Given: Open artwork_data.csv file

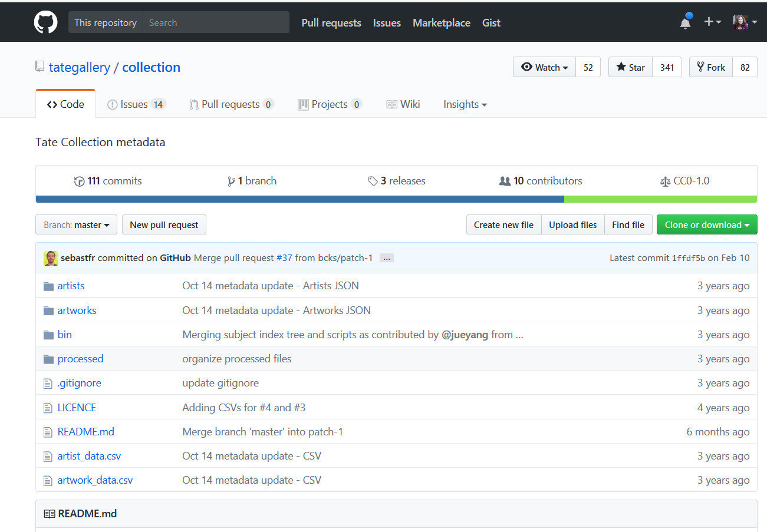Looking at the screenshot, I should 95,480.
